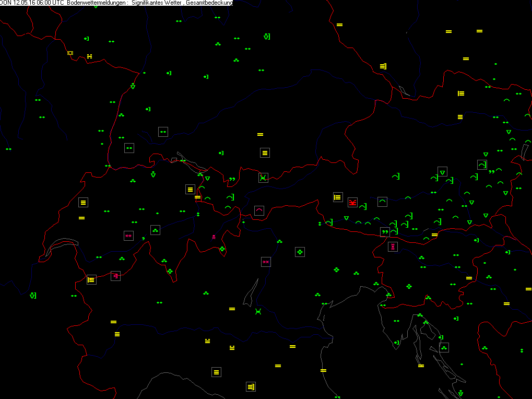Click boxed pink double-asterisk beside boxed green three-dot
532x399 pixels.
(x=128, y=236)
